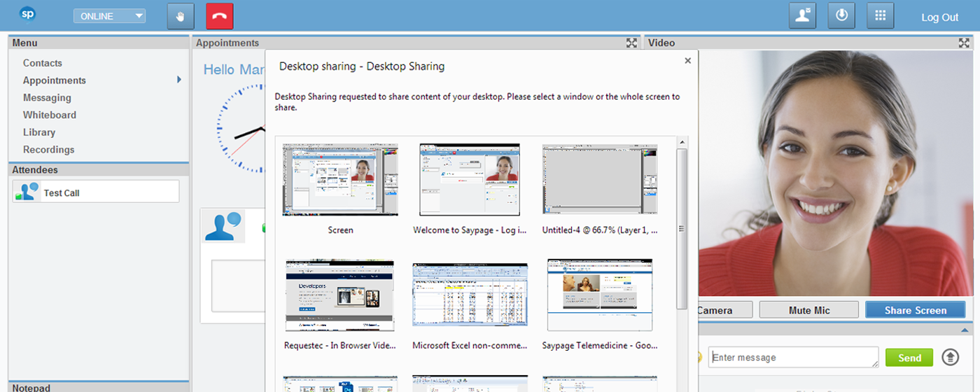The image size is (980, 392).
Task: Toggle Mute Mic in video panel
Action: coord(808,310)
